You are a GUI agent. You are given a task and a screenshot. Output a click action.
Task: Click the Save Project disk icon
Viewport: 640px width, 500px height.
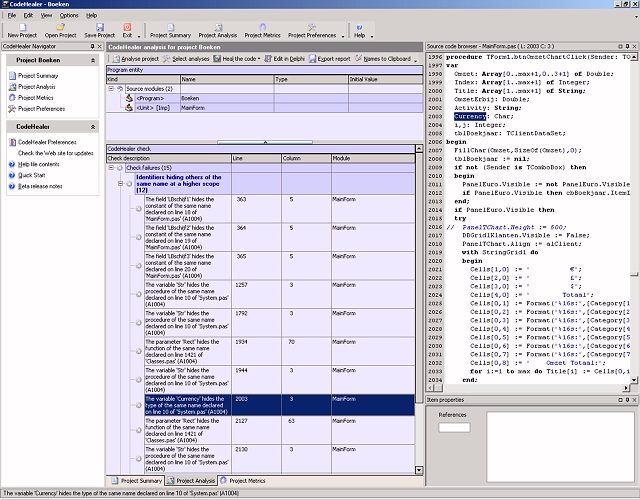[x=99, y=27]
